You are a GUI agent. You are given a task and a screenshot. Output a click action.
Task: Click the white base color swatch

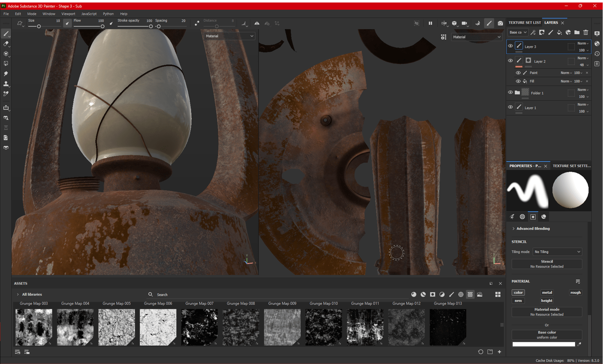pos(543,344)
